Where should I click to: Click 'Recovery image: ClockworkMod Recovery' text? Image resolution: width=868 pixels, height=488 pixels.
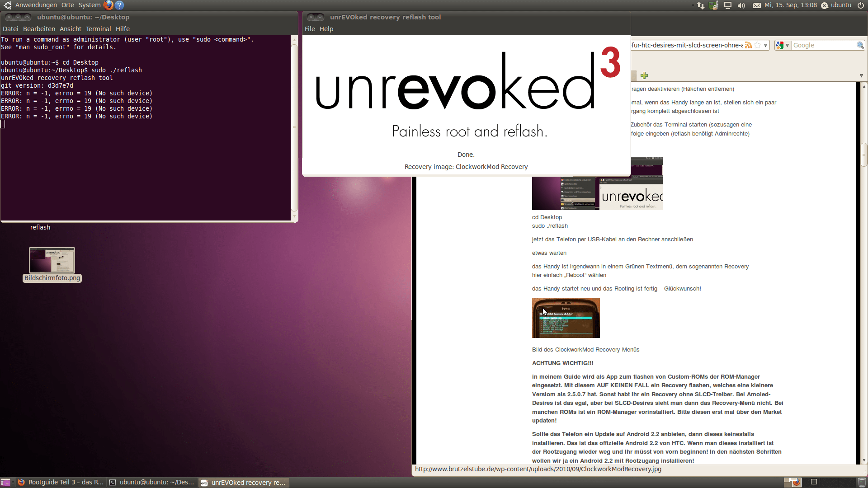pyautogui.click(x=466, y=167)
